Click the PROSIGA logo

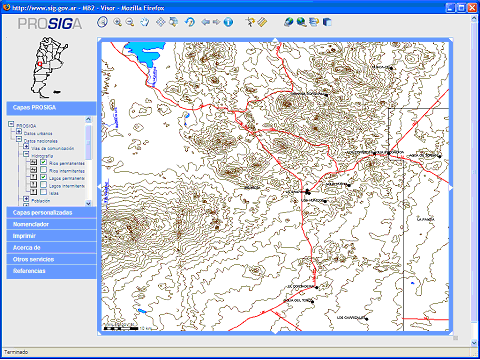50,24
